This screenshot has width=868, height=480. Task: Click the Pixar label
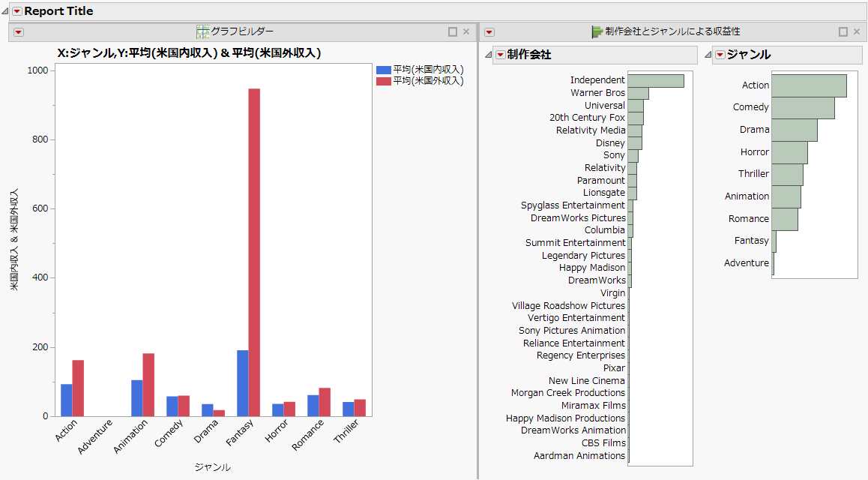(614, 368)
